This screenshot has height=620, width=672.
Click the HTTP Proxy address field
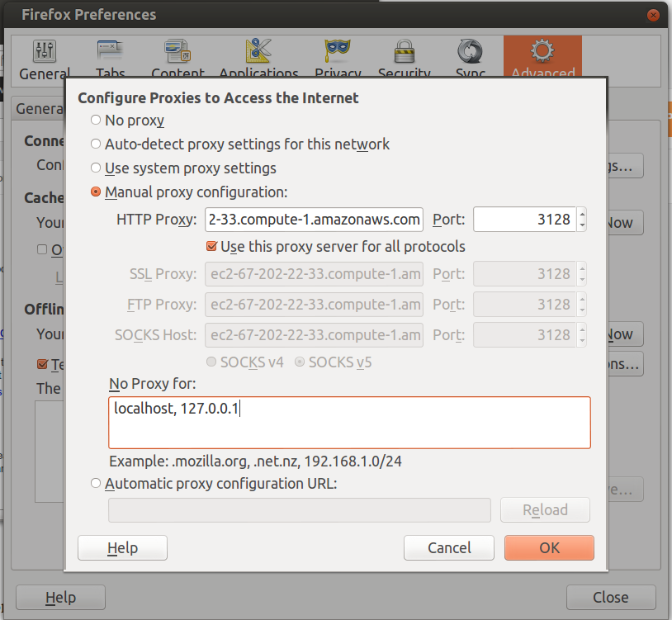point(315,220)
